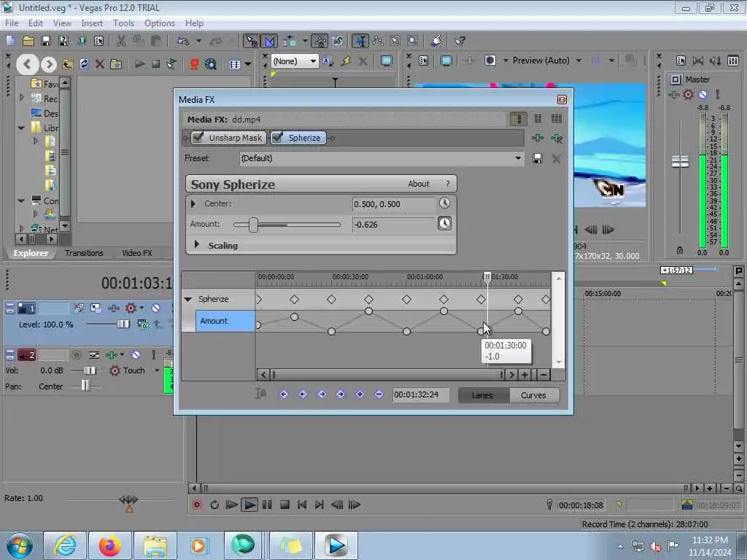
Task: Click audio track Vol slider handle
Action: pyautogui.click(x=90, y=370)
